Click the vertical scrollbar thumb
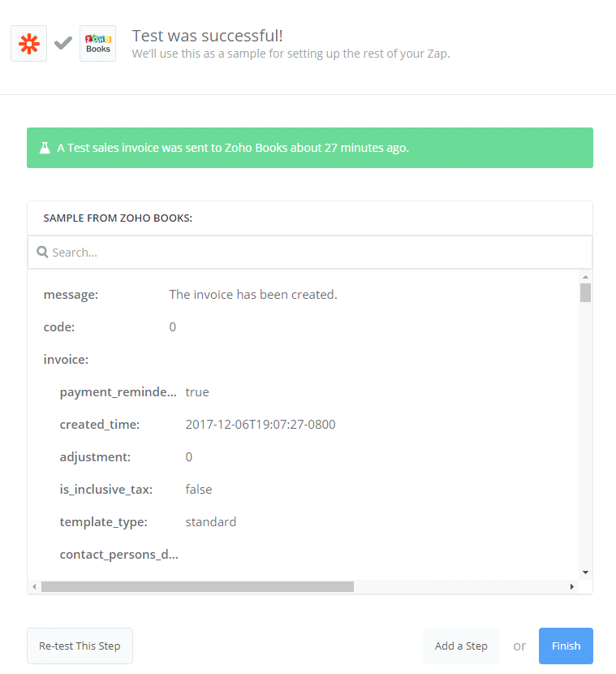The width and height of the screenshot is (616, 674). tap(585, 292)
